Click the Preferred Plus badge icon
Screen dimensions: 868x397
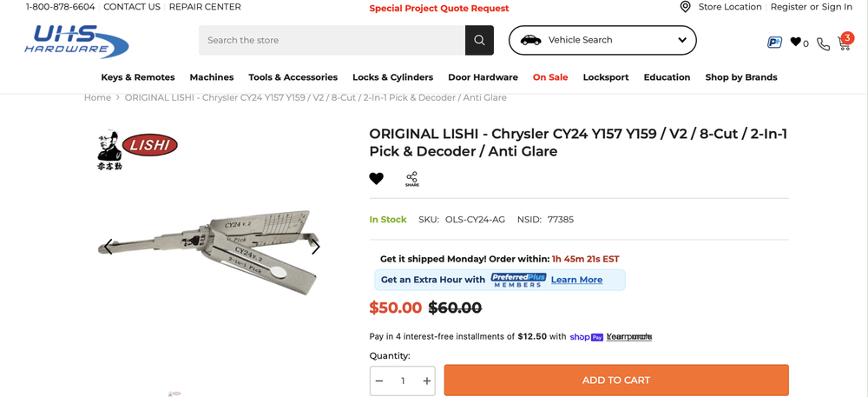point(774,42)
